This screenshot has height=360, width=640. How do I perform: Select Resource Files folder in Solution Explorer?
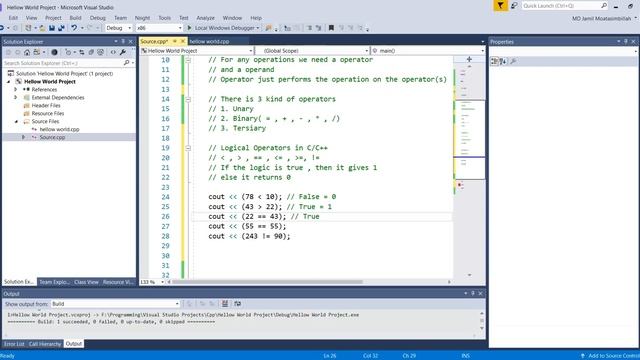[48, 113]
